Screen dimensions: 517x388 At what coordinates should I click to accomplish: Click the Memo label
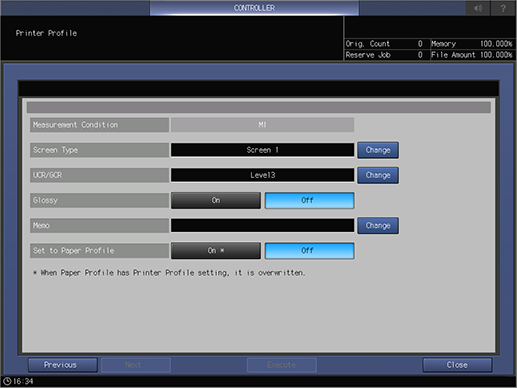point(99,225)
